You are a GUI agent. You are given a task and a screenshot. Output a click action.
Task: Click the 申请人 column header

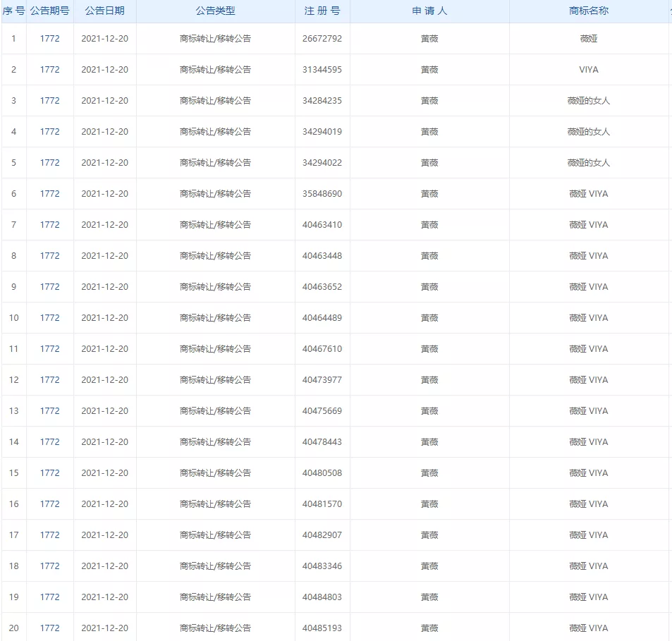click(429, 11)
